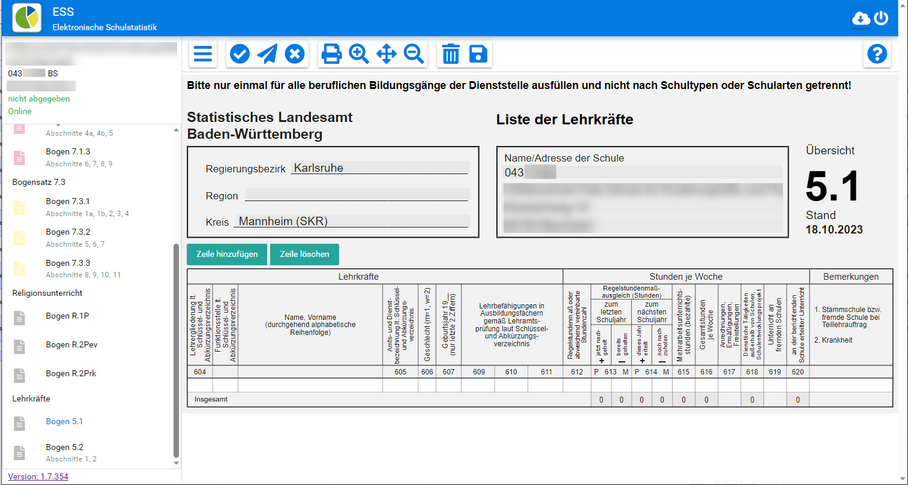908x485 pixels.
Task: Open the hamburger menu in toolbar
Action: point(203,54)
